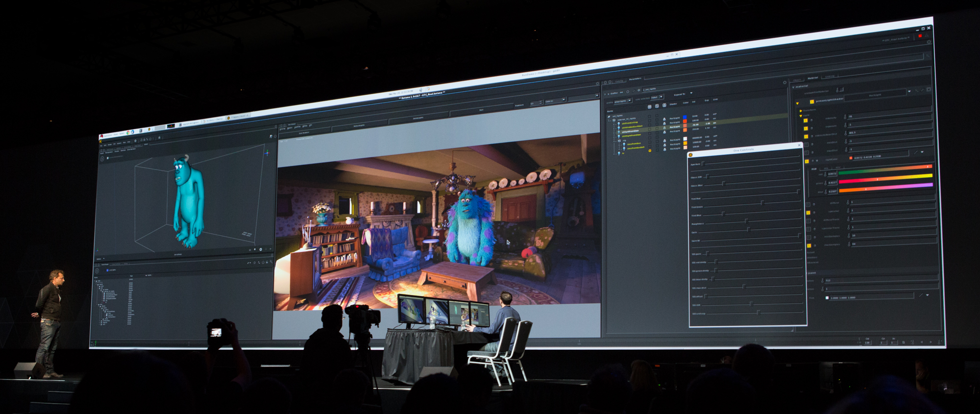The width and height of the screenshot is (980, 414).
Task: Switch to the Material tab
Action: (x=813, y=78)
